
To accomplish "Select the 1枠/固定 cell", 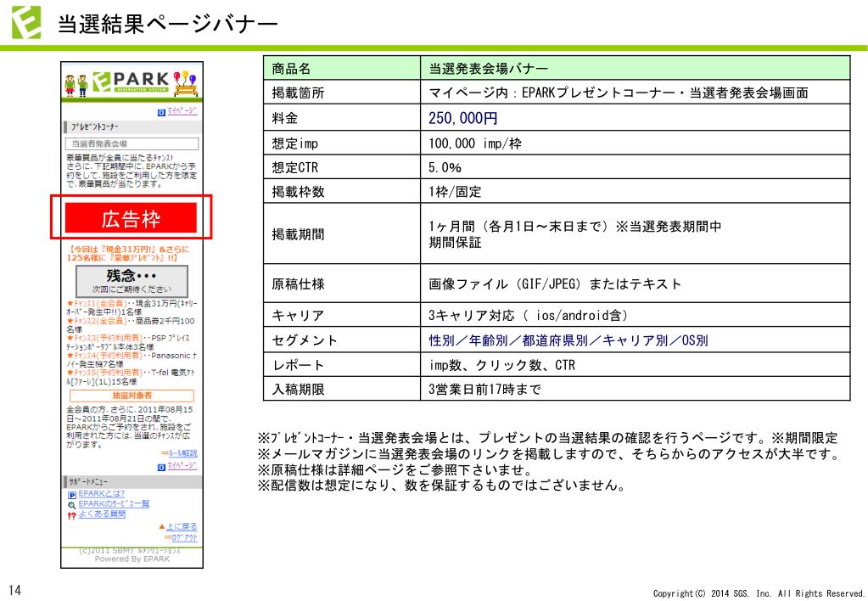I will tap(635, 191).
